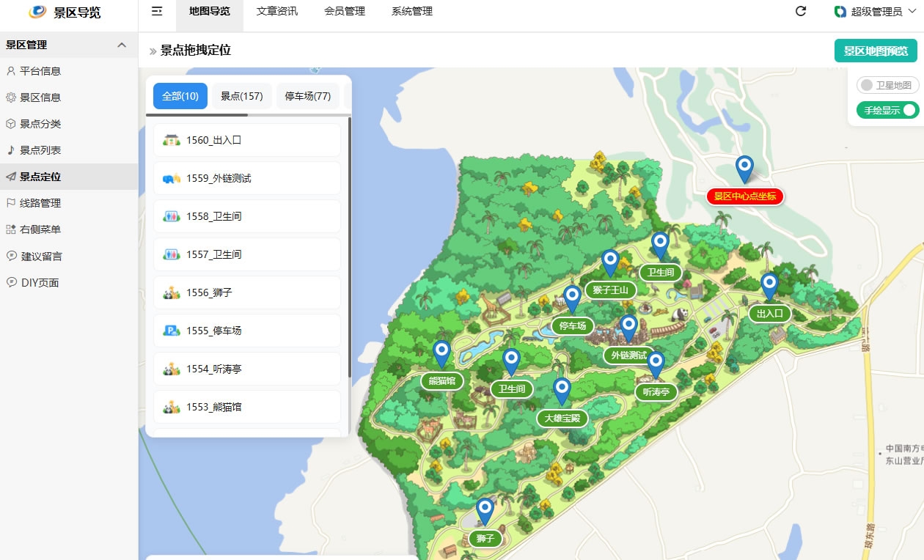Viewport: 924px width, 560px height.
Task: Select the 1553_熊猫馆 list row
Action: click(x=247, y=407)
